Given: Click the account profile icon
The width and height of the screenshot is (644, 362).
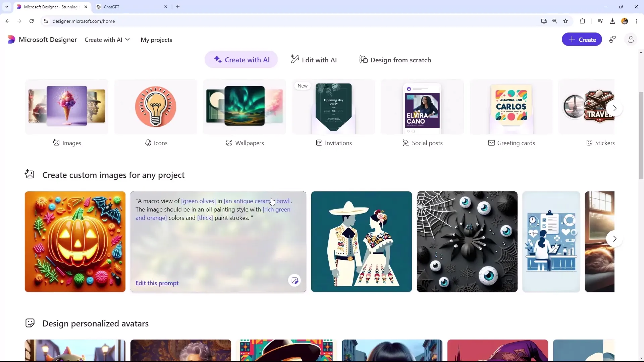Looking at the screenshot, I should pyautogui.click(x=631, y=40).
